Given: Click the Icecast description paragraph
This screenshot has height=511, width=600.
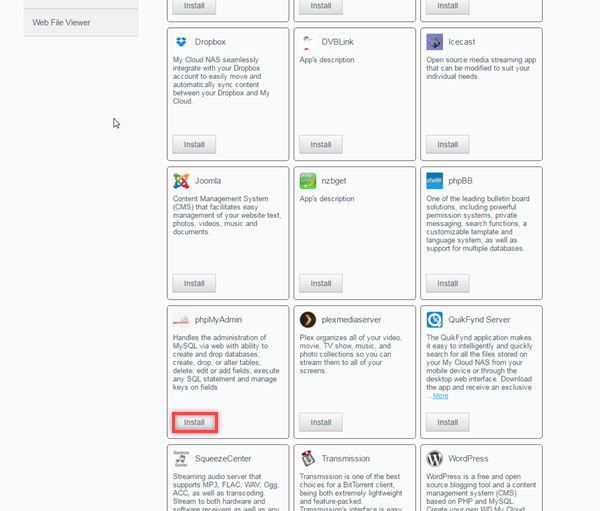Looking at the screenshot, I should click(481, 68).
